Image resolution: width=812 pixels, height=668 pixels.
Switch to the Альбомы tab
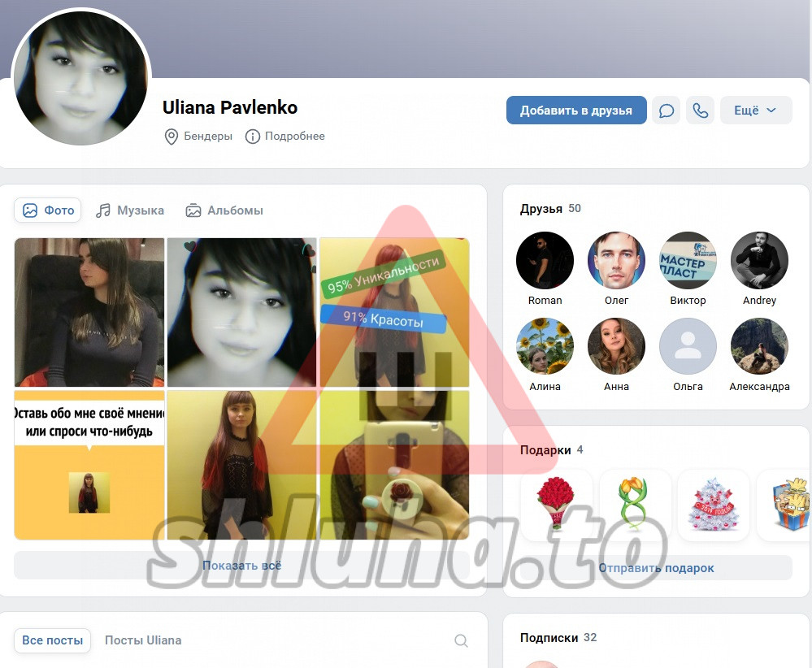(224, 210)
